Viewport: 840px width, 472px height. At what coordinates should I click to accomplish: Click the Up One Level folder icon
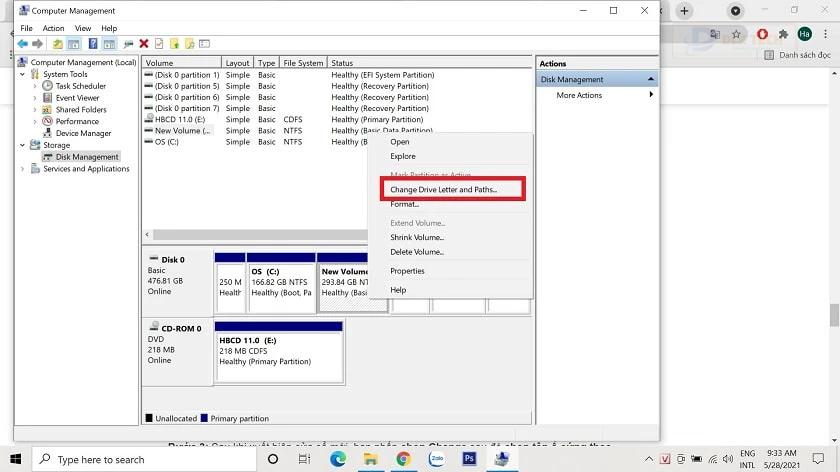tap(57, 44)
